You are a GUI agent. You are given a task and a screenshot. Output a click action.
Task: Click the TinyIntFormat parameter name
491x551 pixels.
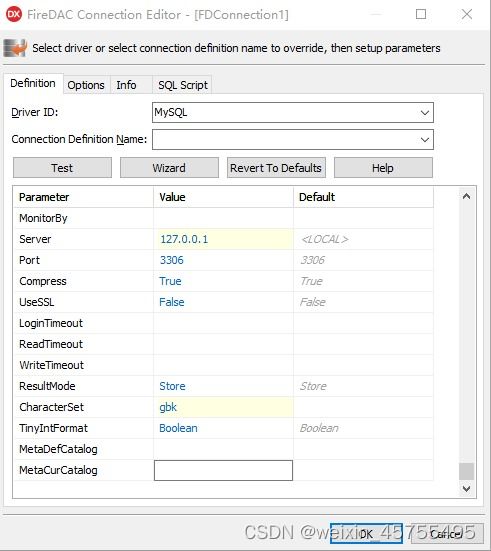tap(53, 428)
